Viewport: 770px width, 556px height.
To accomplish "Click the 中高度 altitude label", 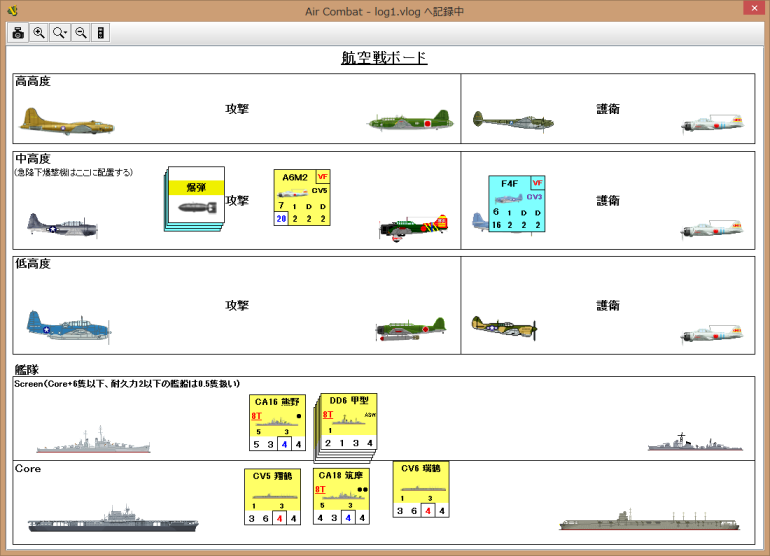I will pos(33,159).
